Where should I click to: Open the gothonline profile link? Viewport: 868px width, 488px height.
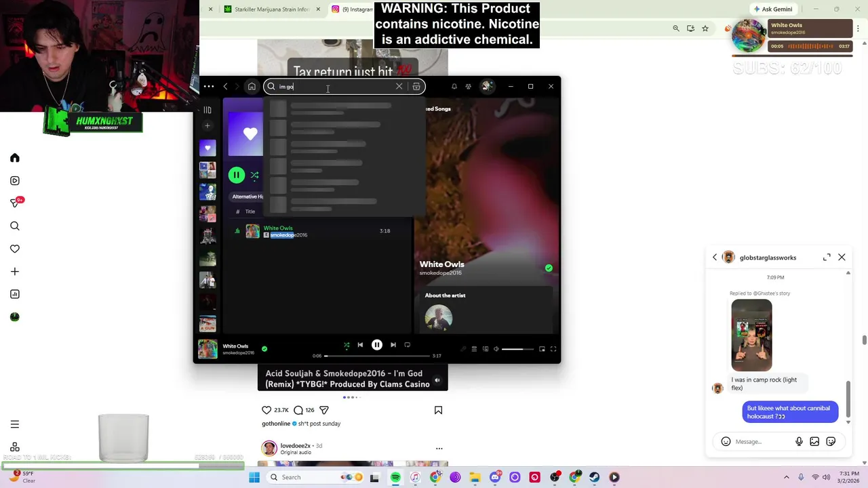pyautogui.click(x=276, y=424)
